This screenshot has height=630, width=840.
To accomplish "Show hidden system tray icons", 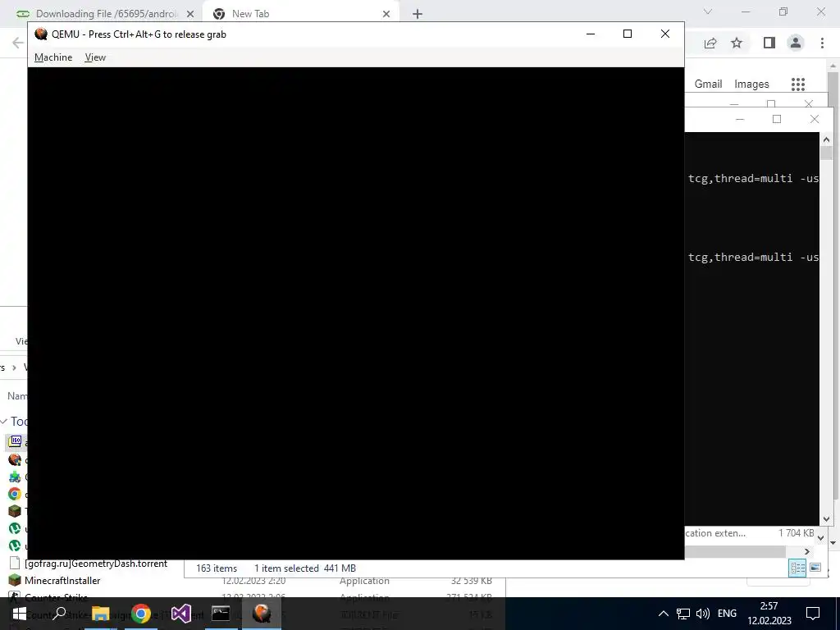I will coord(663,614).
